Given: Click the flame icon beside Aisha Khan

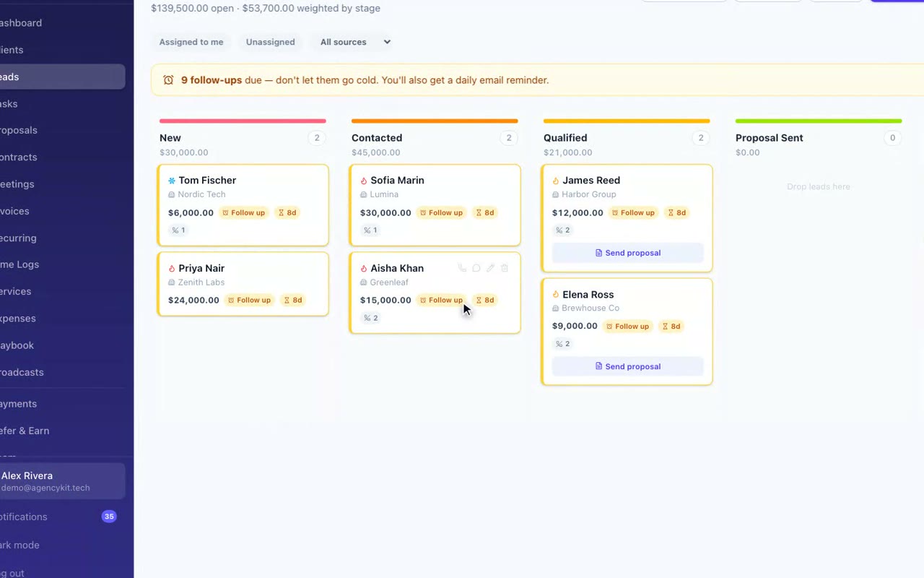Looking at the screenshot, I should tap(364, 269).
